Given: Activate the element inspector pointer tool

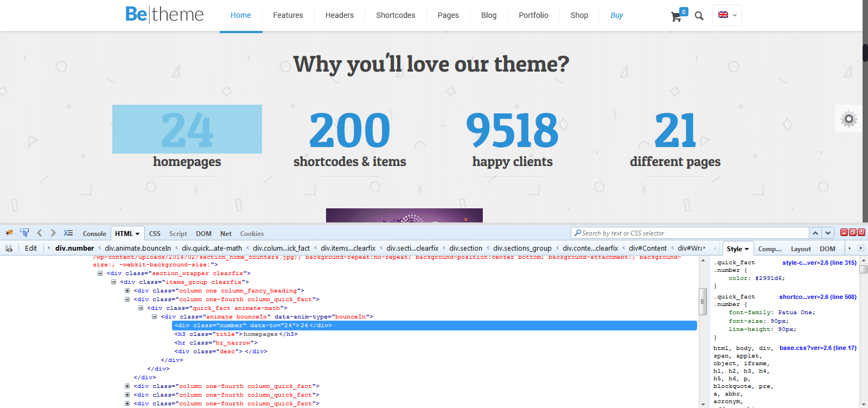Looking at the screenshot, I should point(24,233).
